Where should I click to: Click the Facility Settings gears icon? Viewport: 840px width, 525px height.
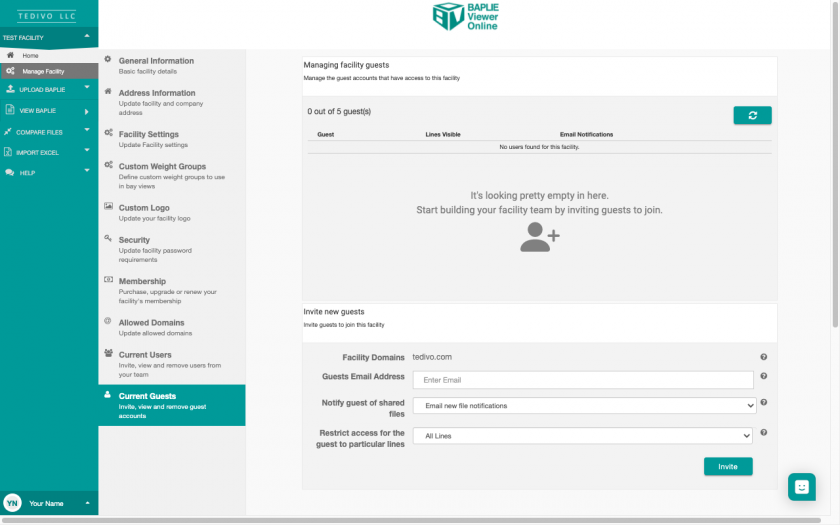click(108, 132)
